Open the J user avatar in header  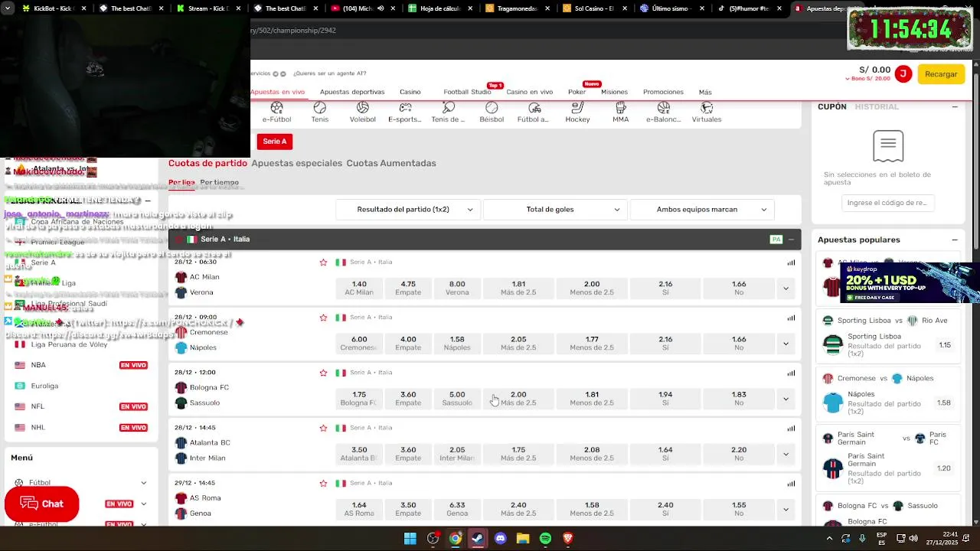click(x=903, y=73)
